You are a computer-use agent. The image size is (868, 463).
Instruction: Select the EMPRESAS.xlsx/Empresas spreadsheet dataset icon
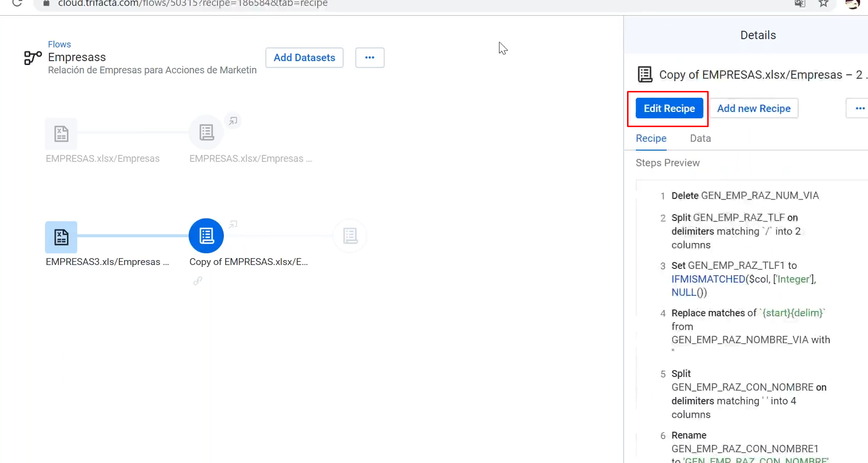pyautogui.click(x=61, y=133)
